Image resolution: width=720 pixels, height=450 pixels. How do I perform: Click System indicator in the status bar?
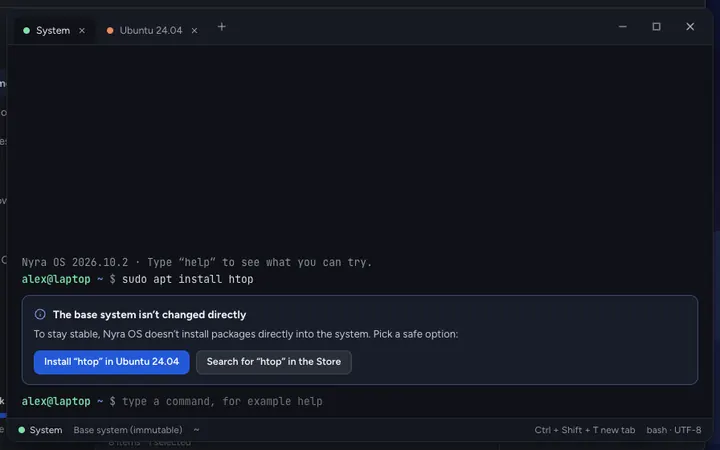pyautogui.click(x=40, y=430)
